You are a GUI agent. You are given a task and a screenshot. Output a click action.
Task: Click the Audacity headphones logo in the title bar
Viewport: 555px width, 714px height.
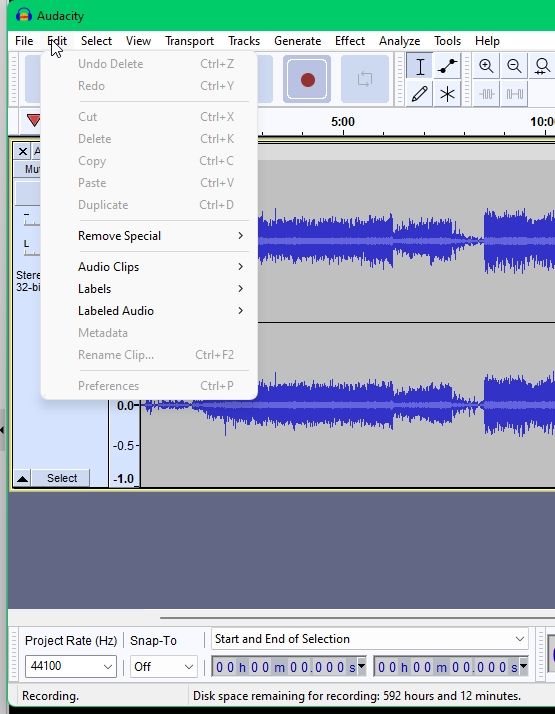pyautogui.click(x=24, y=15)
